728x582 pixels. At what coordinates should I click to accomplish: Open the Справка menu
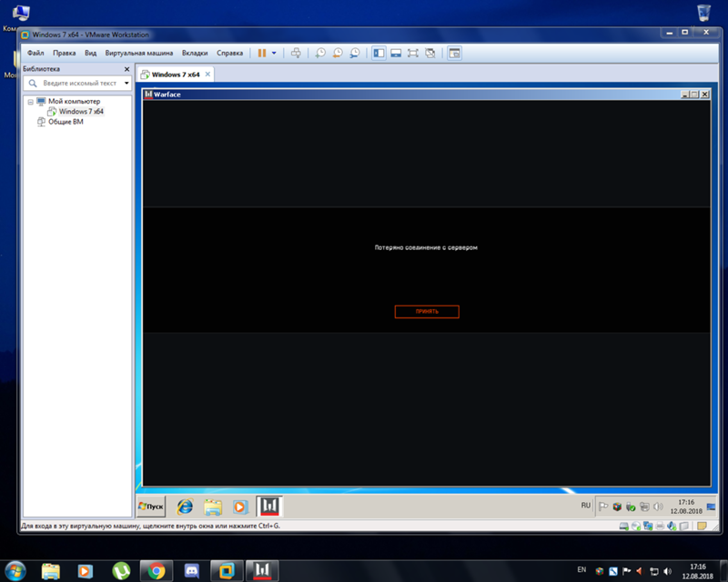click(x=230, y=53)
